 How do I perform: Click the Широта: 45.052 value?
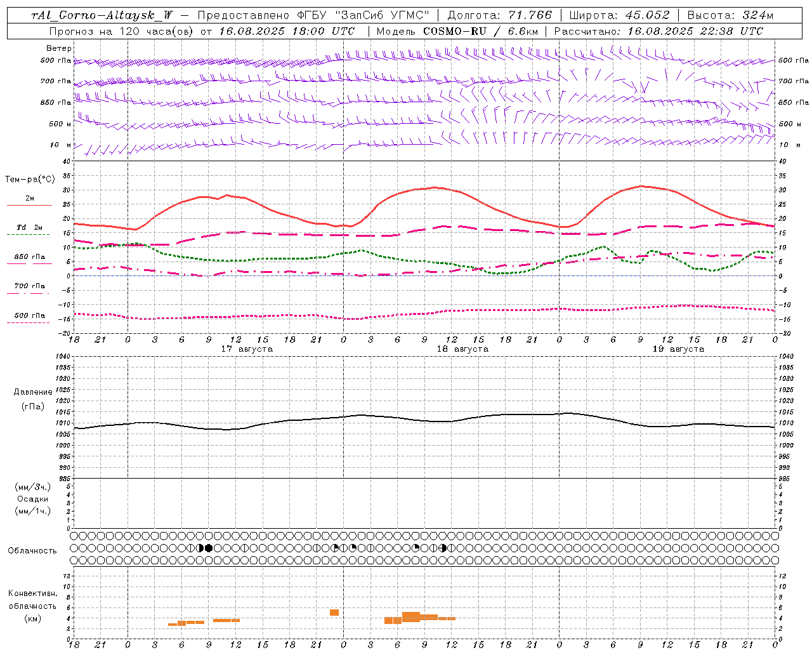coord(619,15)
